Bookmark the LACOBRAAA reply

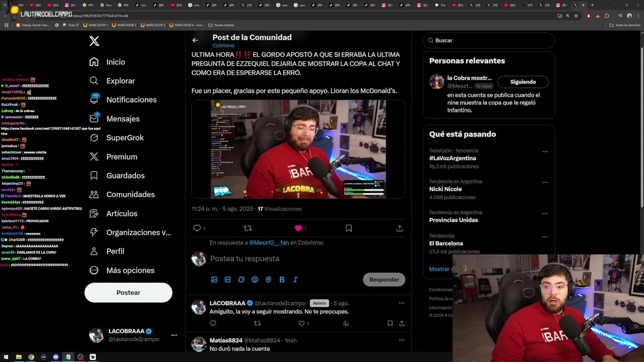pos(390,323)
